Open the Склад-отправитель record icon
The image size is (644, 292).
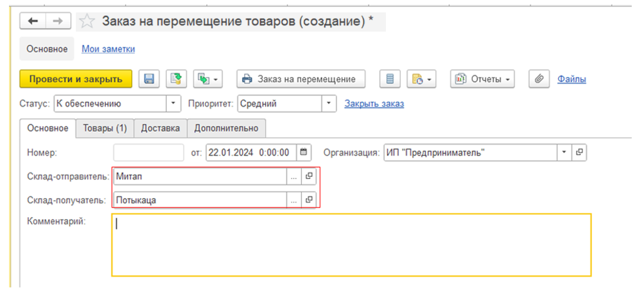[308, 177]
